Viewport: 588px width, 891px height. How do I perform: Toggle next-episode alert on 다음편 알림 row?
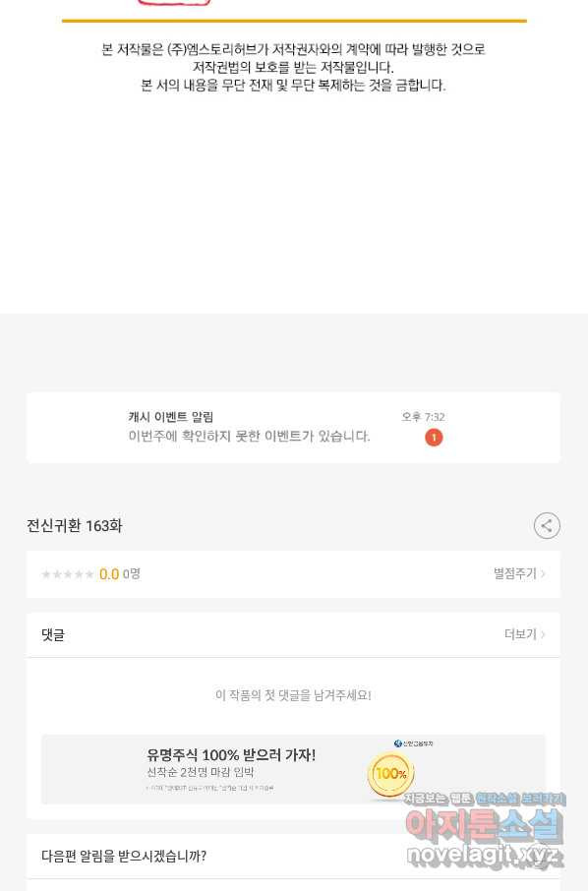pos(293,856)
